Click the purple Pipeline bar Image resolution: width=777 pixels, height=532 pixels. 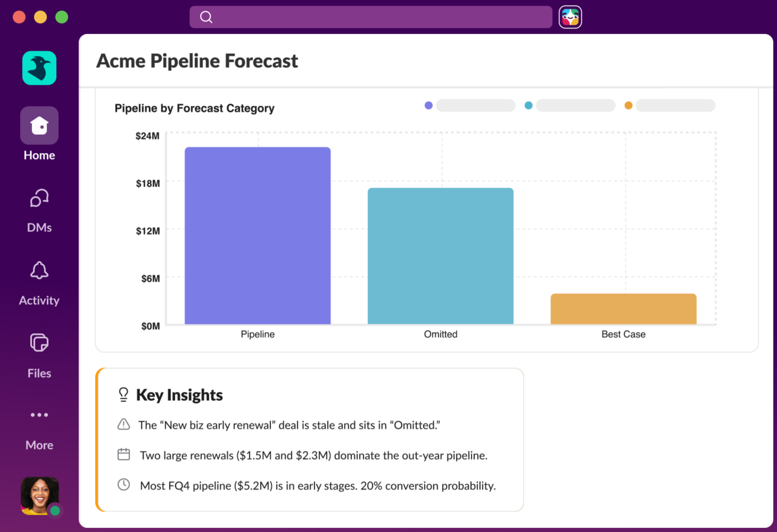click(x=258, y=236)
